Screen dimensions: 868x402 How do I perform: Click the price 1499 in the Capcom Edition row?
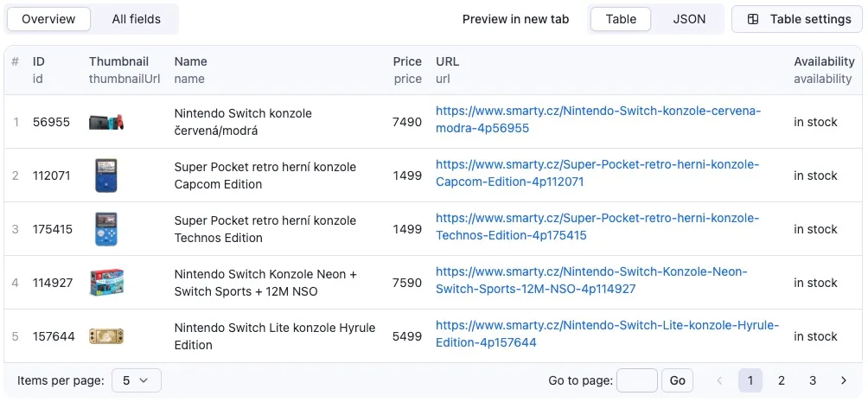point(407,175)
